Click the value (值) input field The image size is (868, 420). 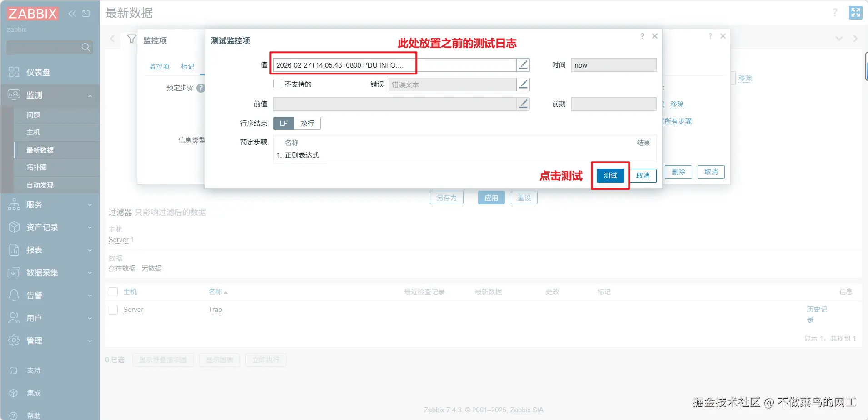point(394,65)
